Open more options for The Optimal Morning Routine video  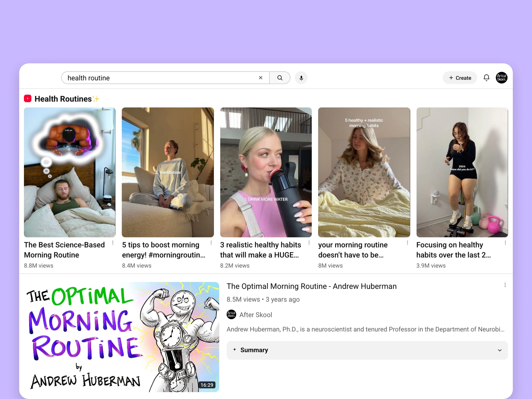pos(505,285)
